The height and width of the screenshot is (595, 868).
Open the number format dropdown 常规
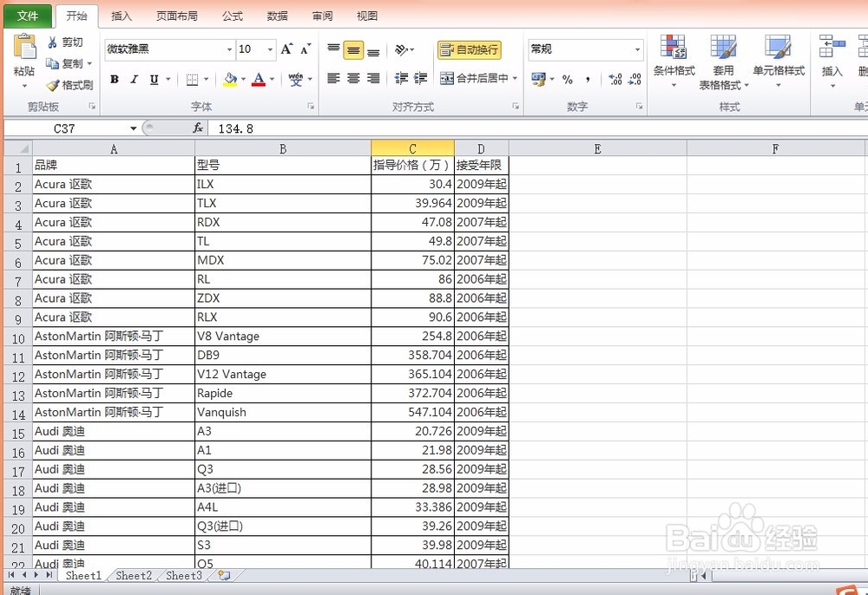pyautogui.click(x=638, y=49)
